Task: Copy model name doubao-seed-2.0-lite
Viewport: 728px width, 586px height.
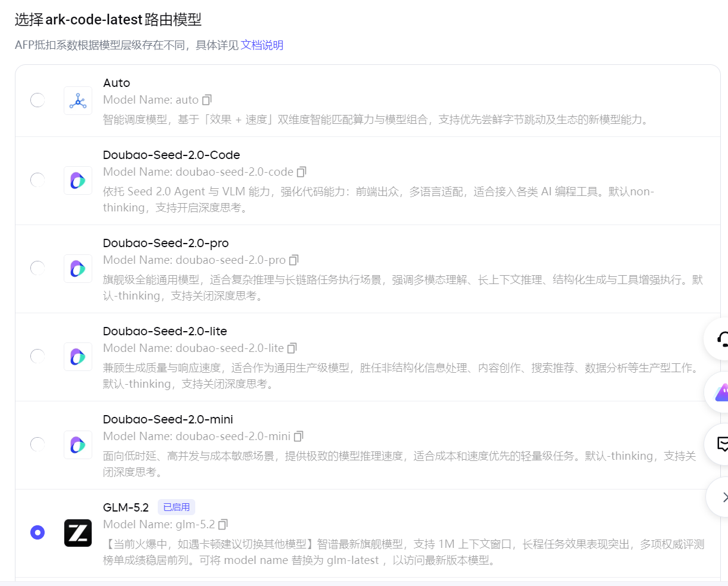Action: click(x=292, y=348)
